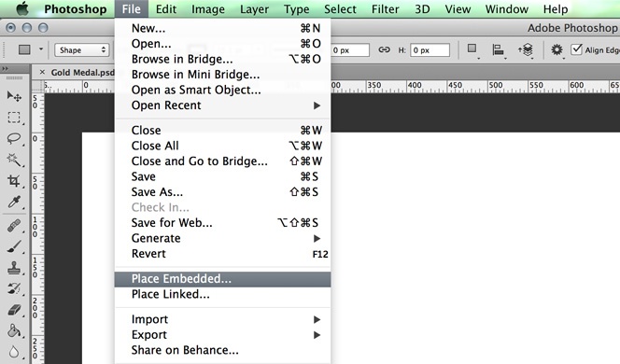Open the View menu

tap(458, 8)
